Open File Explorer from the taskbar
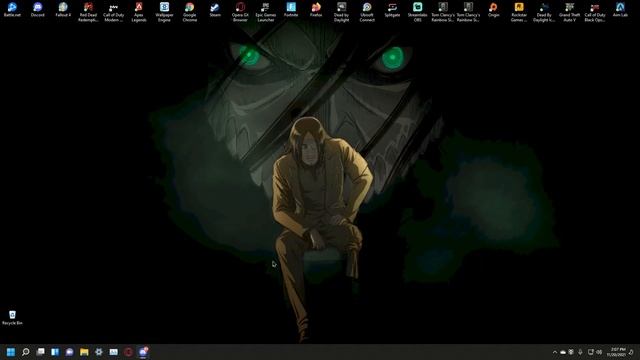This screenshot has height=360, width=640. click(x=84, y=352)
